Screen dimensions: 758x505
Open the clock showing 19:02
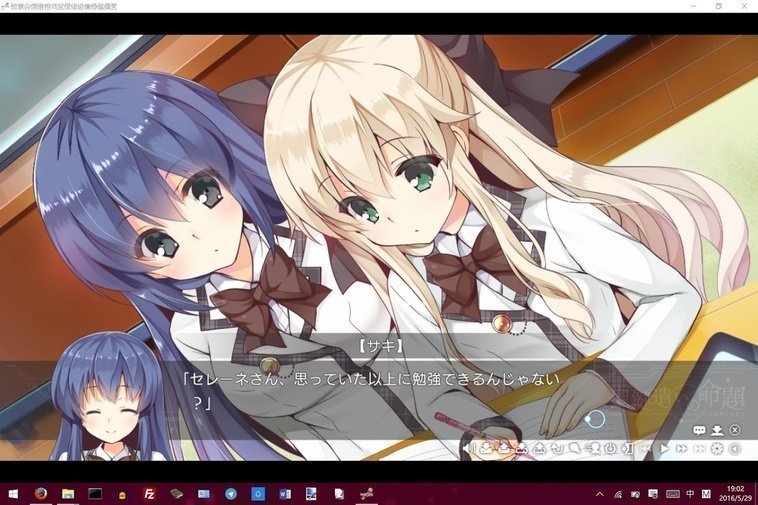click(735, 493)
